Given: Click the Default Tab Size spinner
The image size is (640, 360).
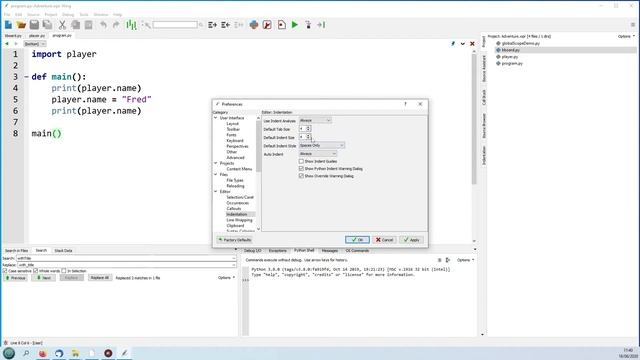Looking at the screenshot, I should point(305,129).
